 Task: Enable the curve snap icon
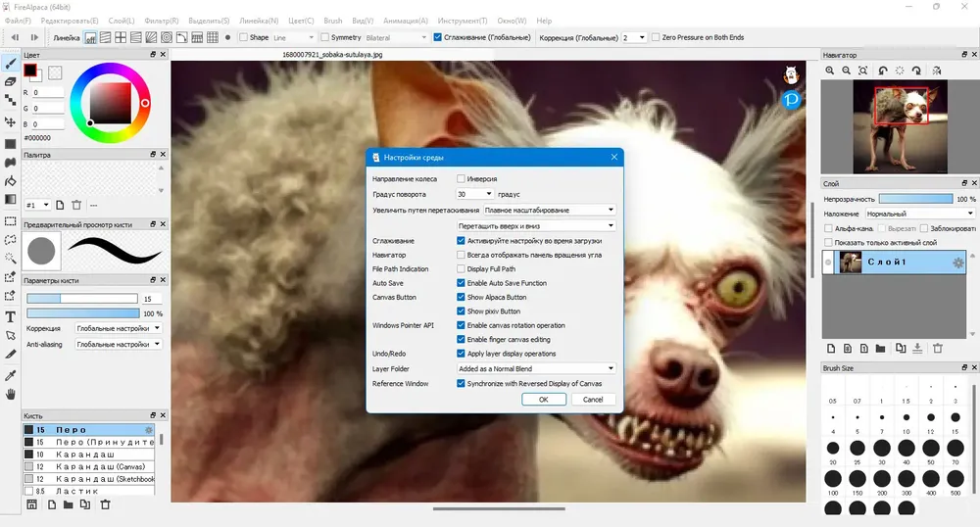[181, 37]
